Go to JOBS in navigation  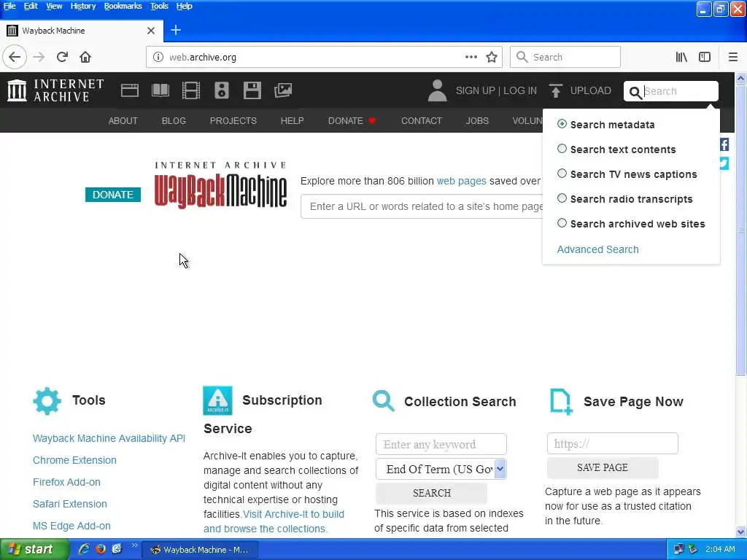[x=477, y=120]
